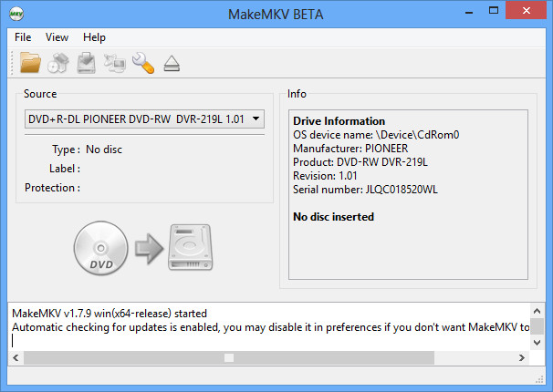This screenshot has height=392, width=553.
Task: Click the vertical scrollbar thumb in the log
Action: [x=537, y=327]
